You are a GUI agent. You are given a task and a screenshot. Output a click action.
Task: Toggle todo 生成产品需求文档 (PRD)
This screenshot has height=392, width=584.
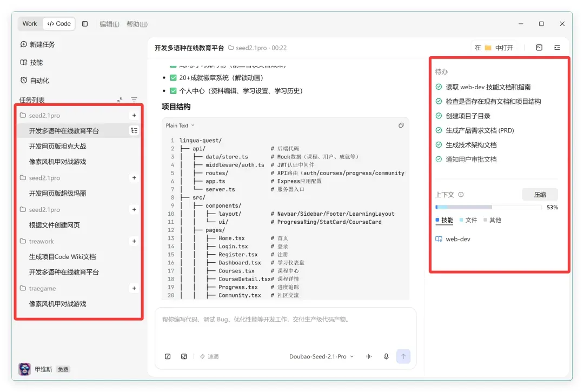tap(439, 130)
